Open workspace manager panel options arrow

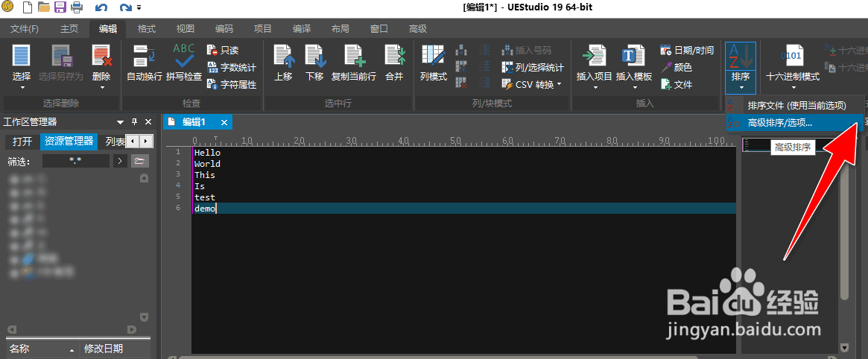pos(120,122)
